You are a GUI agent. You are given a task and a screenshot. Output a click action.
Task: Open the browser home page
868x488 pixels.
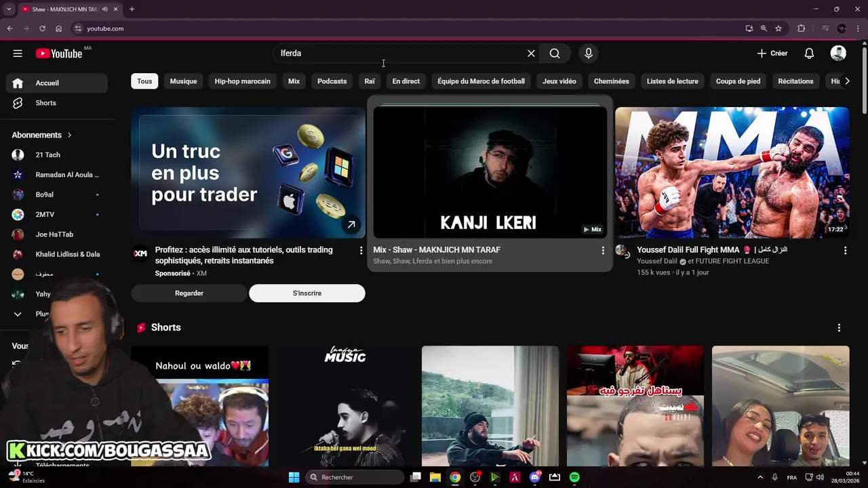tap(58, 28)
